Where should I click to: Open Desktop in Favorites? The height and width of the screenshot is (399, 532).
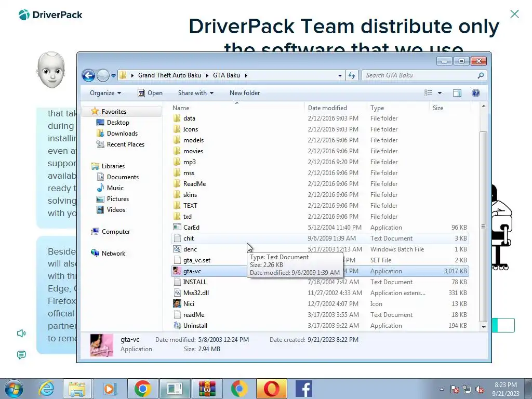coord(118,123)
